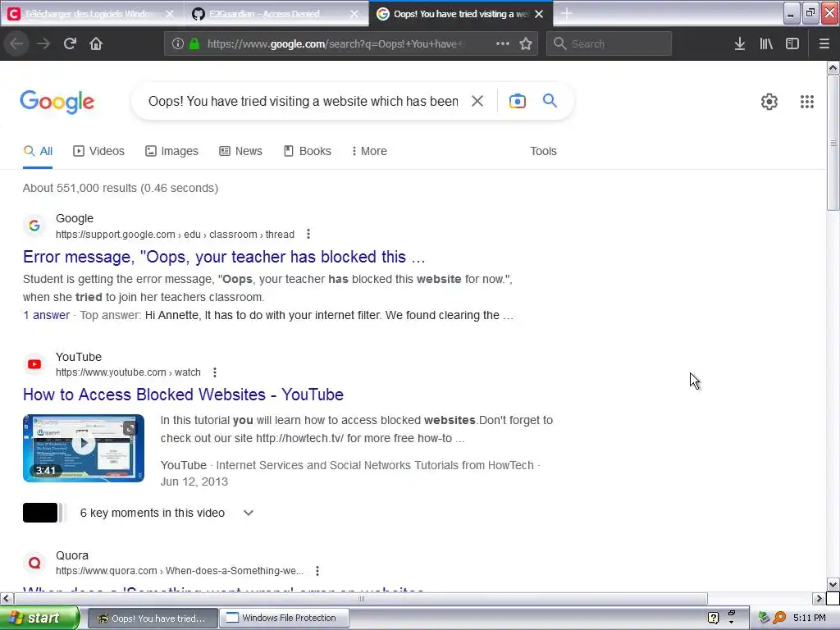
Task: Open options for YouTube watch result
Action: pos(215,372)
